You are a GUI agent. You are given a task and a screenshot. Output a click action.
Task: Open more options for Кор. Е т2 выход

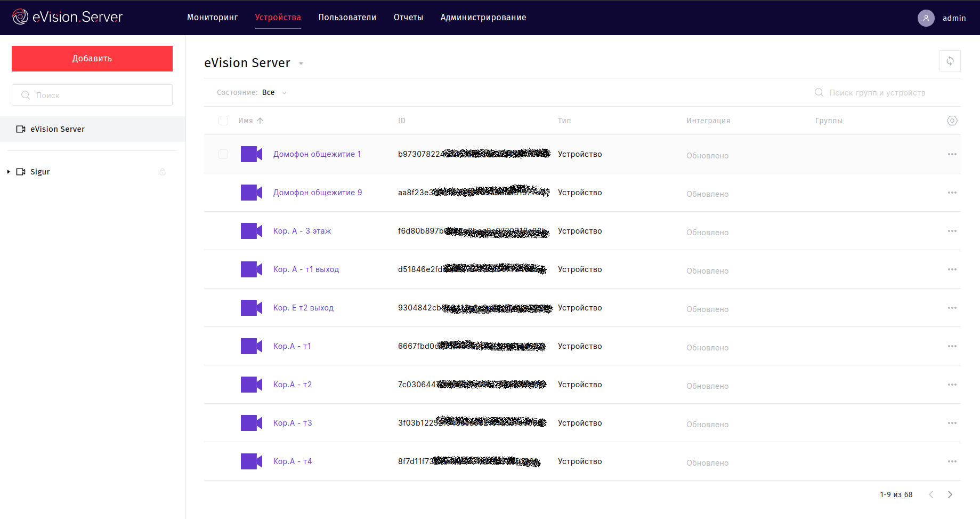pyautogui.click(x=952, y=308)
